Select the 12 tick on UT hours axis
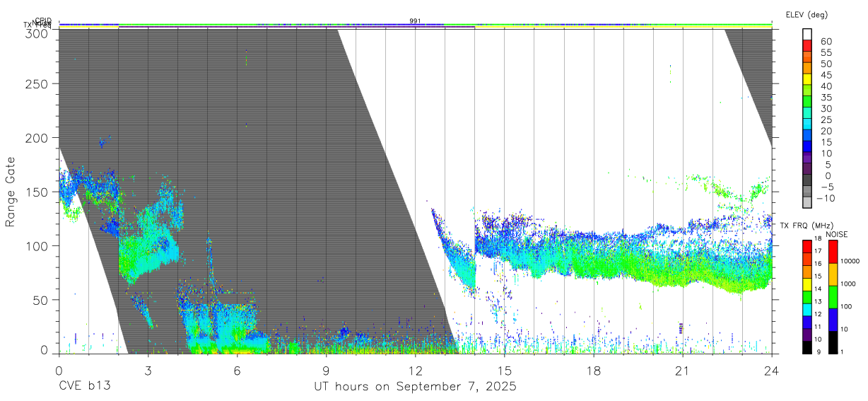This screenshot has width=868, height=401. 415,371
